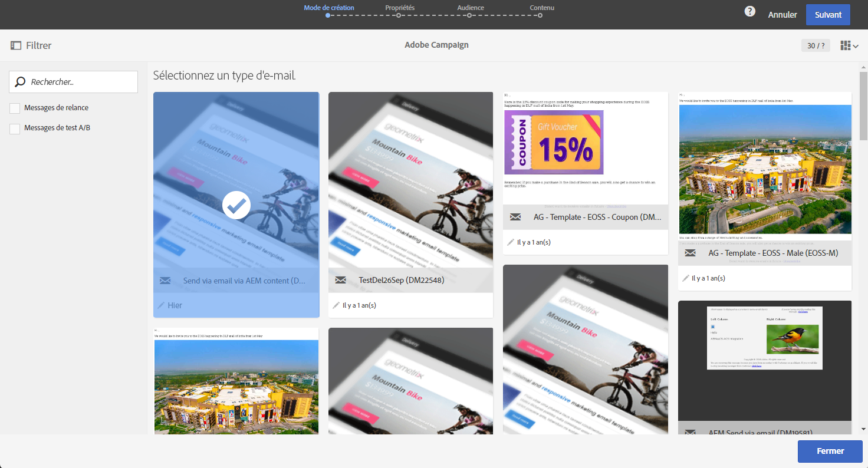Click the 30 / ? results counter
Image resolution: width=868 pixels, height=468 pixels.
coord(816,46)
